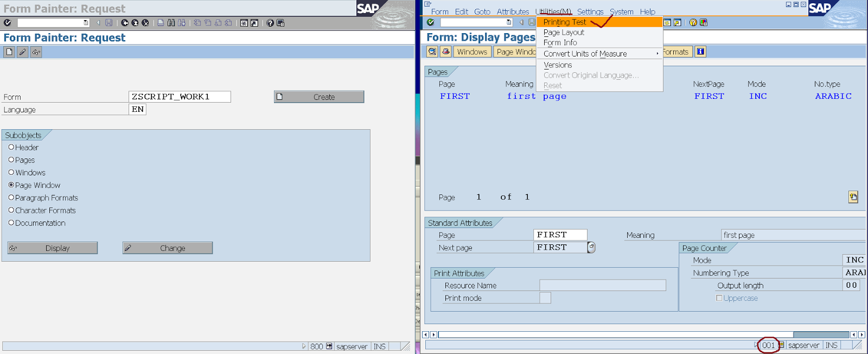Click Customize Local Layout icon in Form Painter: Request
This screenshot has width=868, height=354.
280,23
